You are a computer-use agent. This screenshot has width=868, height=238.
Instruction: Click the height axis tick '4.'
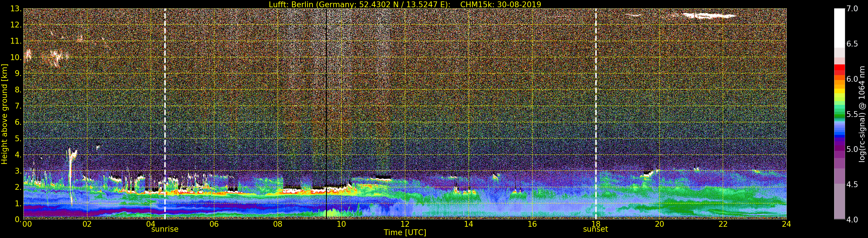pyautogui.click(x=18, y=155)
